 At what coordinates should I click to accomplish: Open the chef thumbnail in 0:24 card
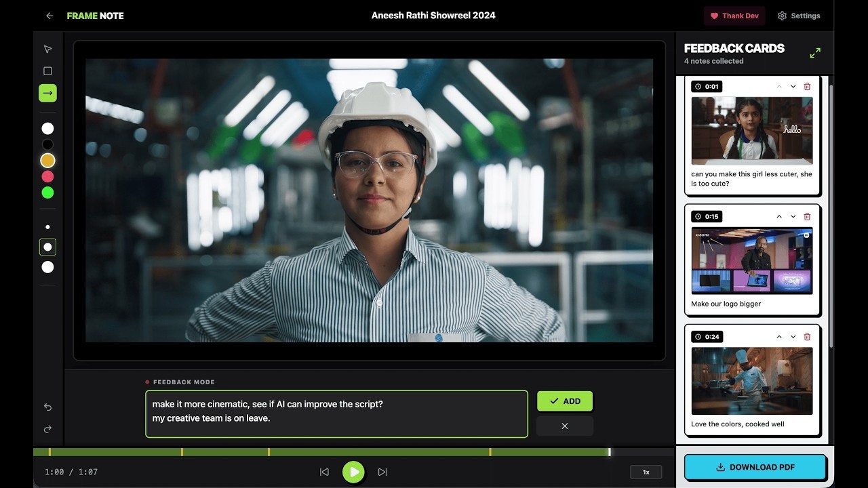click(x=752, y=380)
